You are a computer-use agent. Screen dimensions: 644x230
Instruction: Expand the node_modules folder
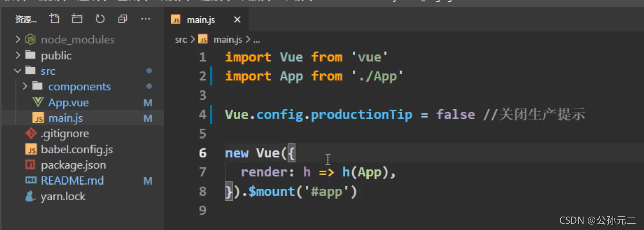tap(18, 40)
